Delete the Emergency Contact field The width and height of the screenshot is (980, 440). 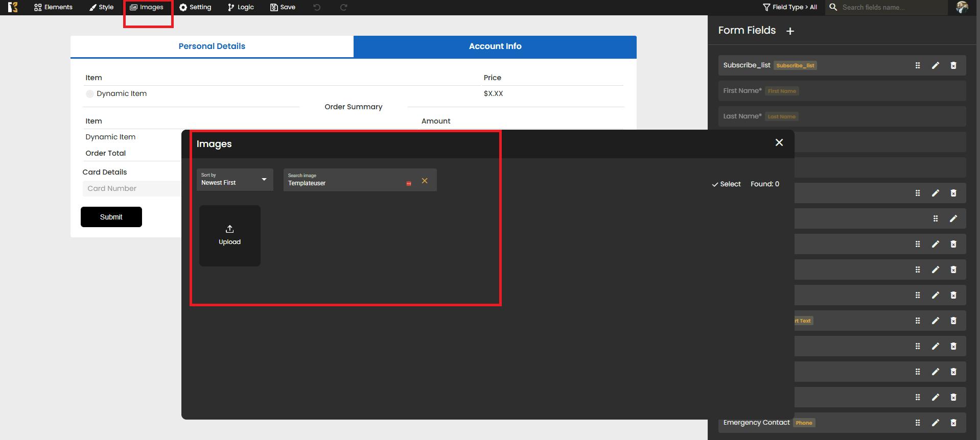pyautogui.click(x=953, y=423)
